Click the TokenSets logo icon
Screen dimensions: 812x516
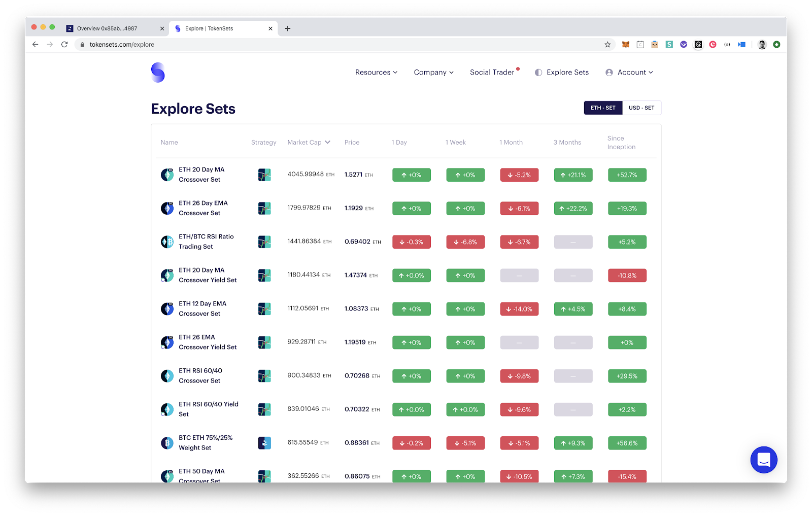pyautogui.click(x=158, y=73)
